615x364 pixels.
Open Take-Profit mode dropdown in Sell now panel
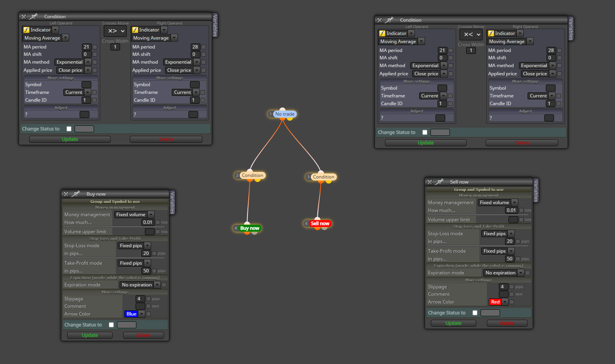[x=498, y=251]
